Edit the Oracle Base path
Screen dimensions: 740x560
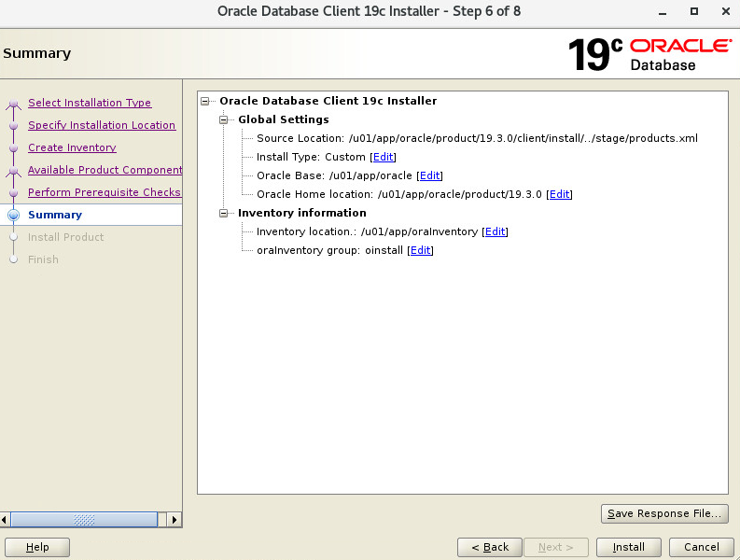pyautogui.click(x=430, y=175)
